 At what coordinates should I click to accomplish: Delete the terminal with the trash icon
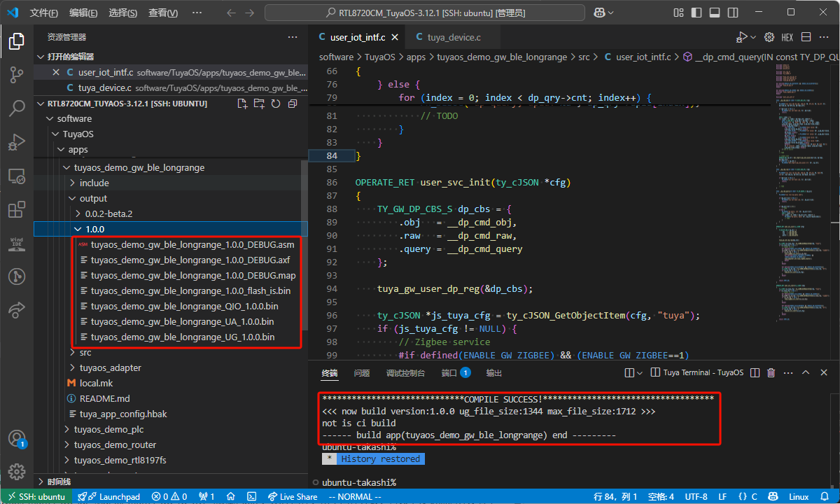tap(771, 373)
